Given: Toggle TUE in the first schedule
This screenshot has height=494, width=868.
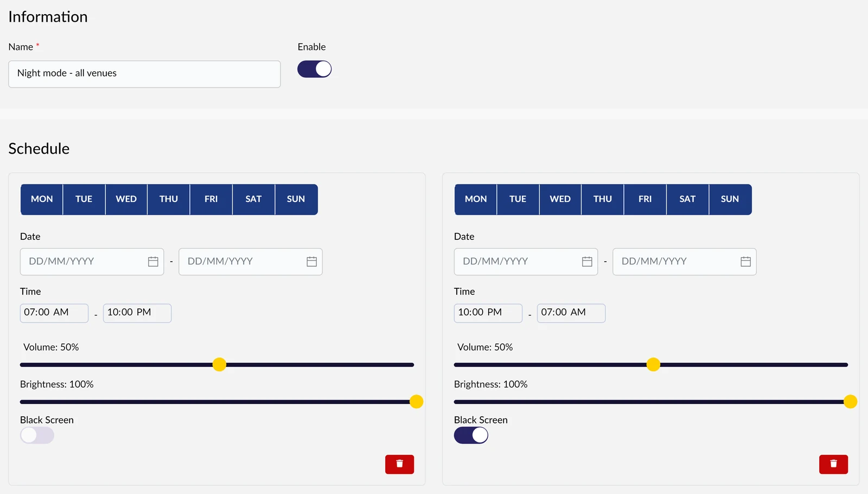Looking at the screenshot, I should coord(84,199).
